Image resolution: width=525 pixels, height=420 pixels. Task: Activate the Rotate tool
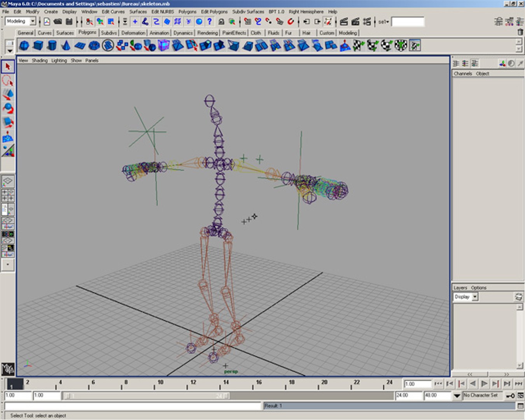[7, 108]
